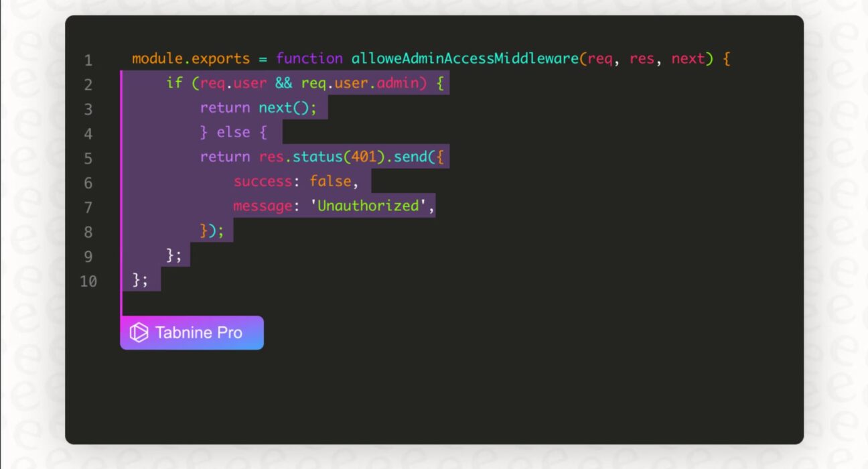Click the alloweAdminAccessMiddleware function name
The width and height of the screenshot is (868, 469).
pos(465,59)
